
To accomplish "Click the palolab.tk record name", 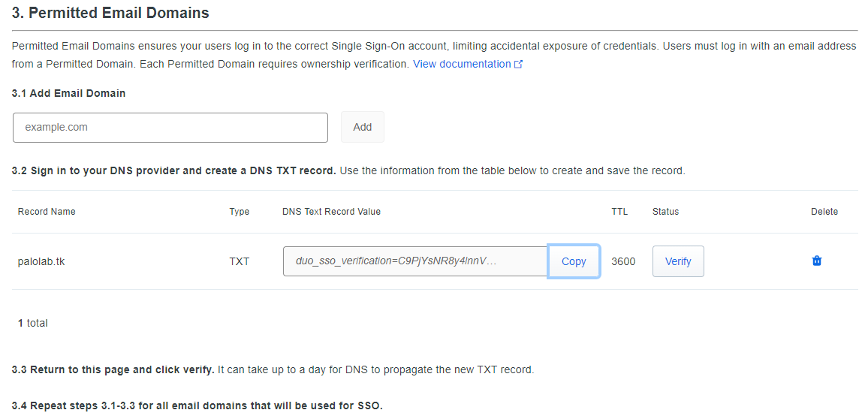I will point(41,261).
